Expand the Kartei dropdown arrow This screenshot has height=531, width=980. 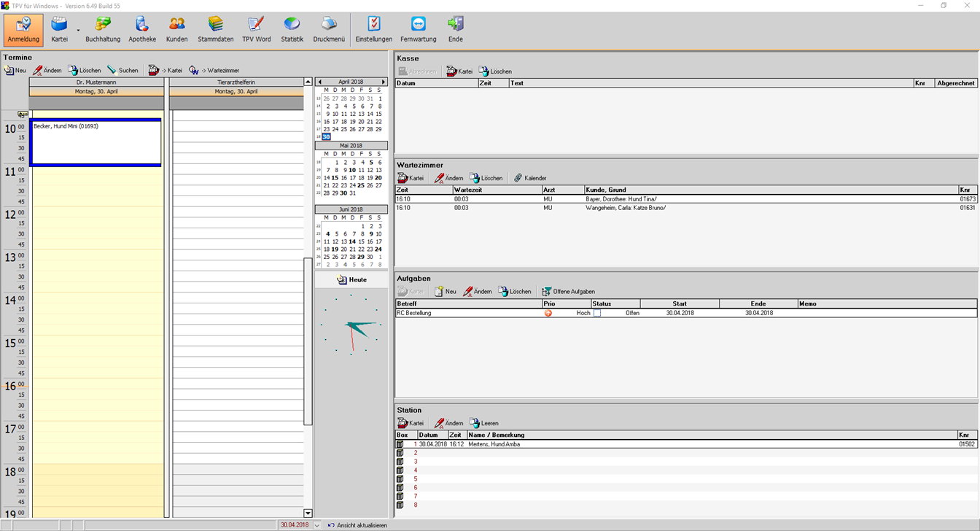(x=78, y=31)
